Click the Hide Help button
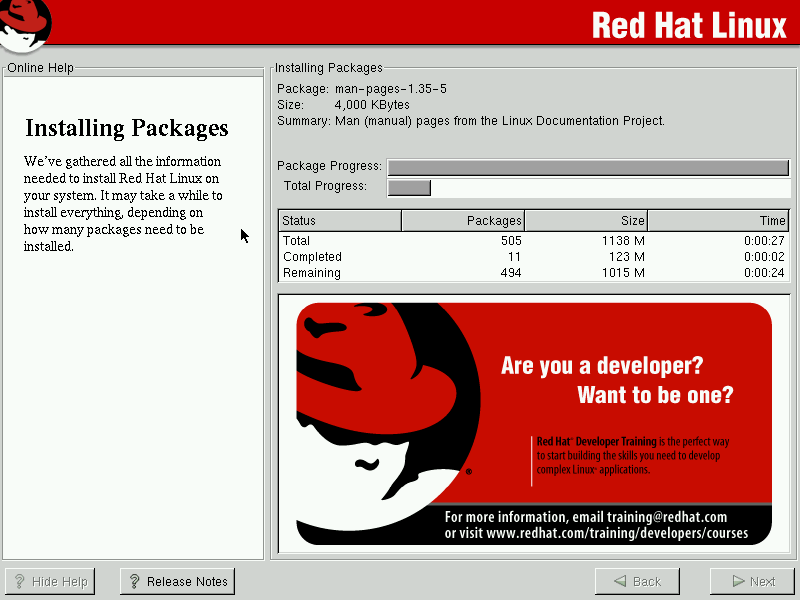 tap(50, 581)
